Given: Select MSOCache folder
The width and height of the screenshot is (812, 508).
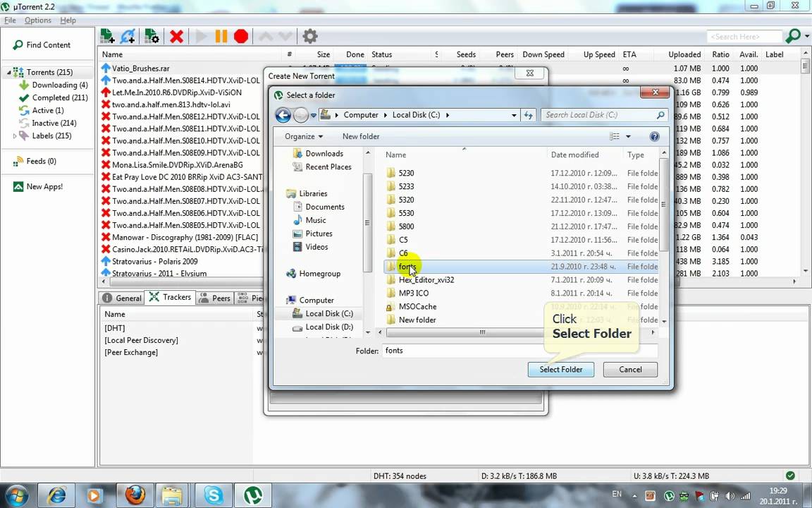Looking at the screenshot, I should [x=521, y=307].
